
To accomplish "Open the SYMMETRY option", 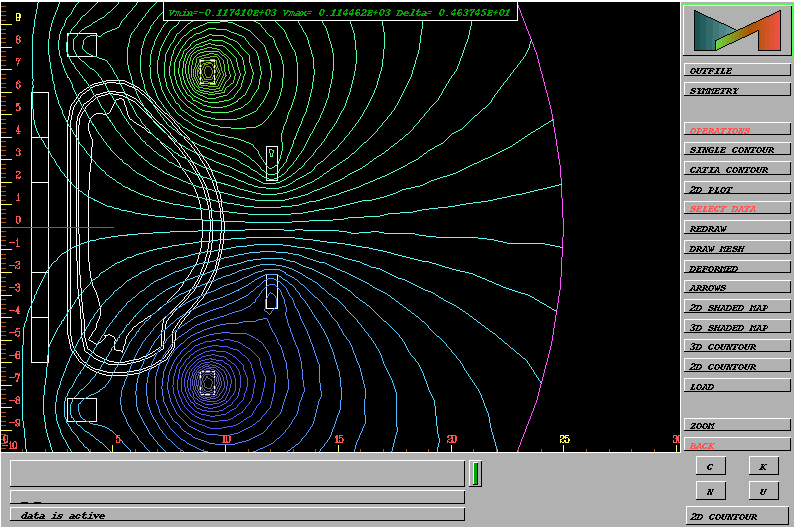I will [x=737, y=90].
